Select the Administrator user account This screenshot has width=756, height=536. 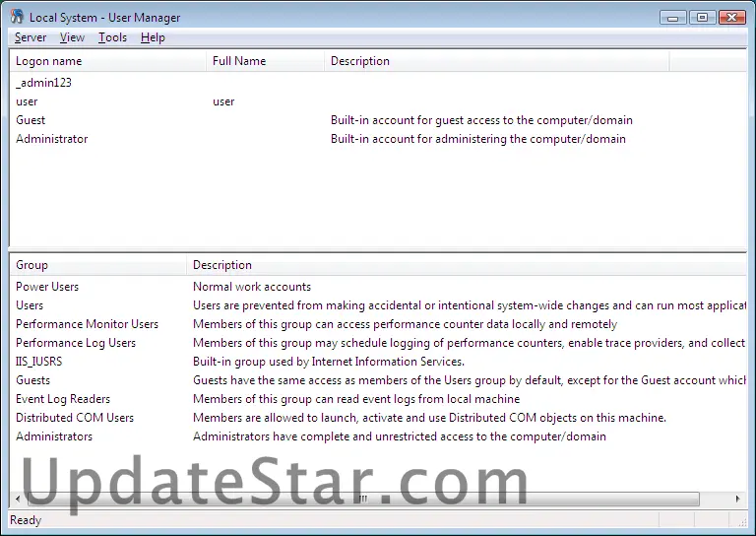pos(51,139)
